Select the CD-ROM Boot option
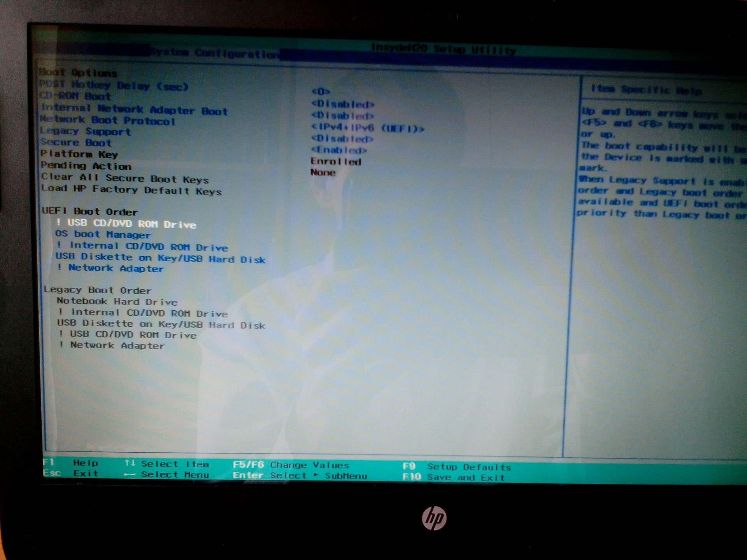Screen dimensions: 747x560 tap(75, 96)
